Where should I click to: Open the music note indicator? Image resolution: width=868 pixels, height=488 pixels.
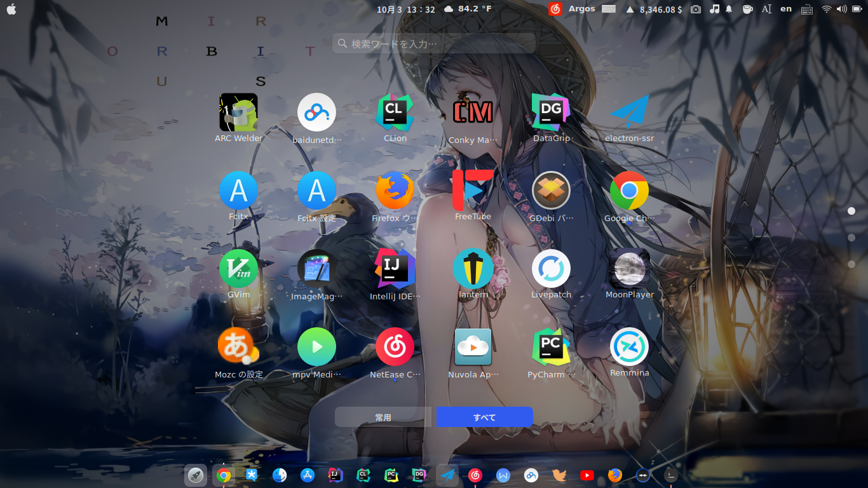[715, 9]
